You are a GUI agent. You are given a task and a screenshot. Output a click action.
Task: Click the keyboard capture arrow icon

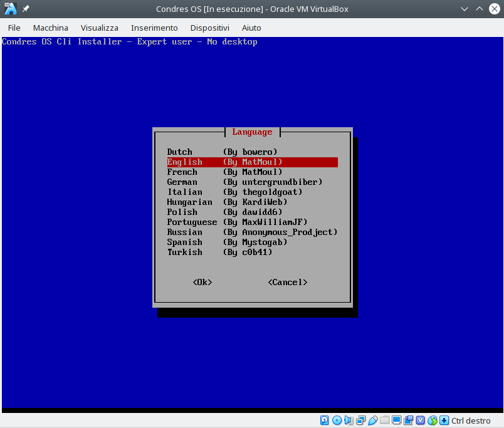tap(444, 420)
